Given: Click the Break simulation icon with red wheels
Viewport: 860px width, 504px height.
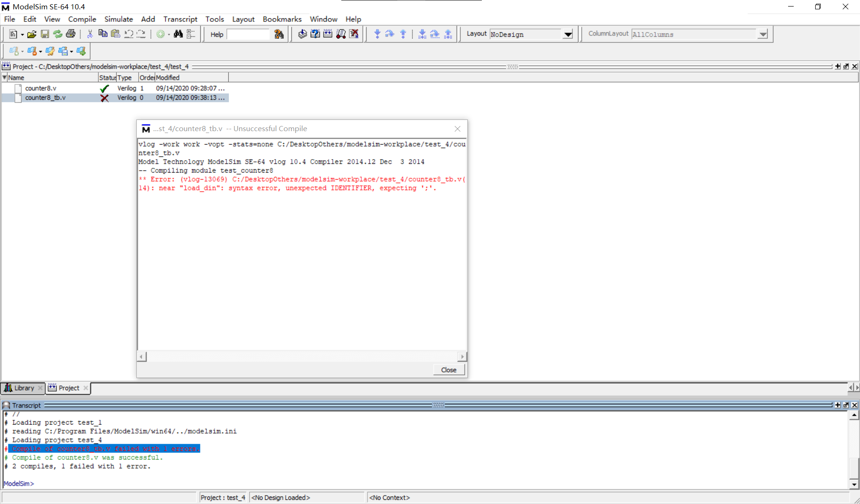Looking at the screenshot, I should (x=341, y=34).
